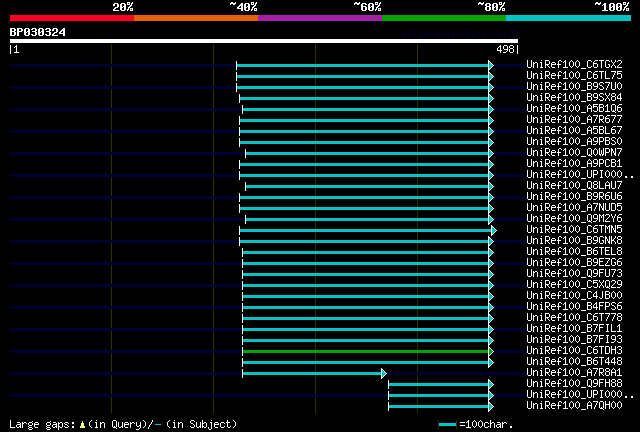Open the UniRef100_B6TEL8 label
Viewport: 640px width, 432px height.
(574, 252)
